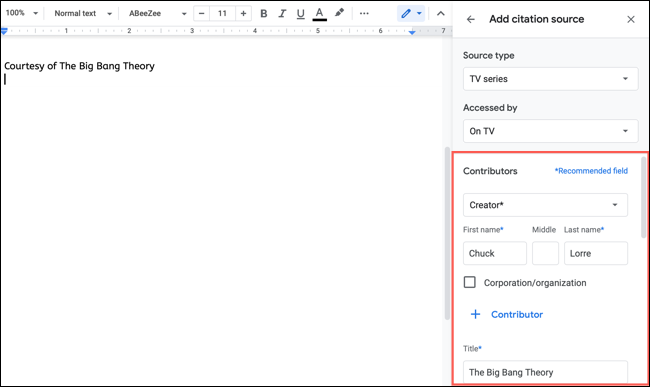Open the ABeeZee font dropdown
This screenshot has height=387, width=650.
coord(158,13)
